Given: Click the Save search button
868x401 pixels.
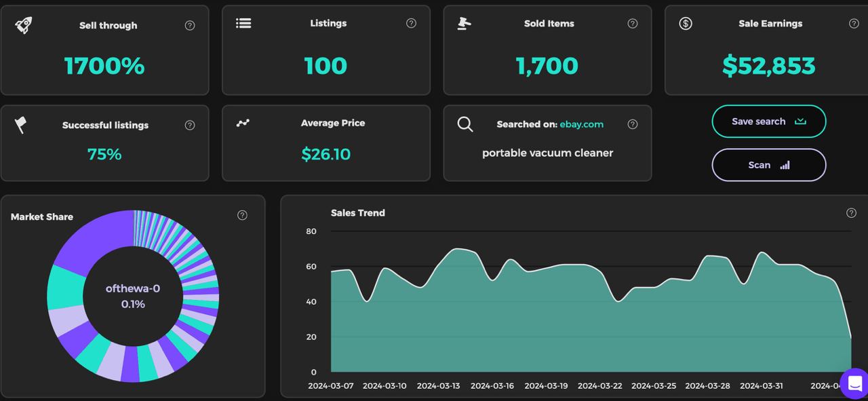Looking at the screenshot, I should (x=769, y=121).
